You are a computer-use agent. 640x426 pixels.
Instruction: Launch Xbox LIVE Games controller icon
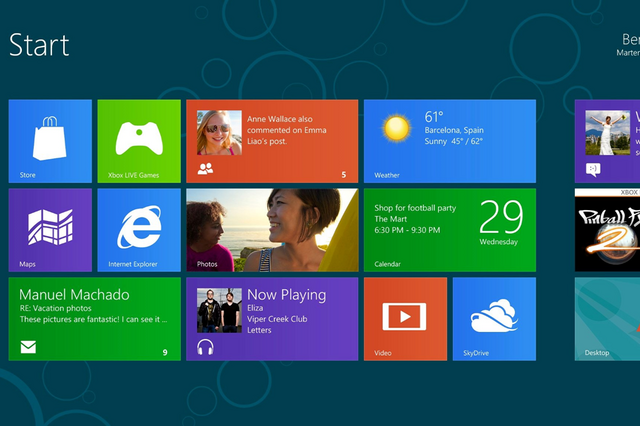pyautogui.click(x=139, y=138)
